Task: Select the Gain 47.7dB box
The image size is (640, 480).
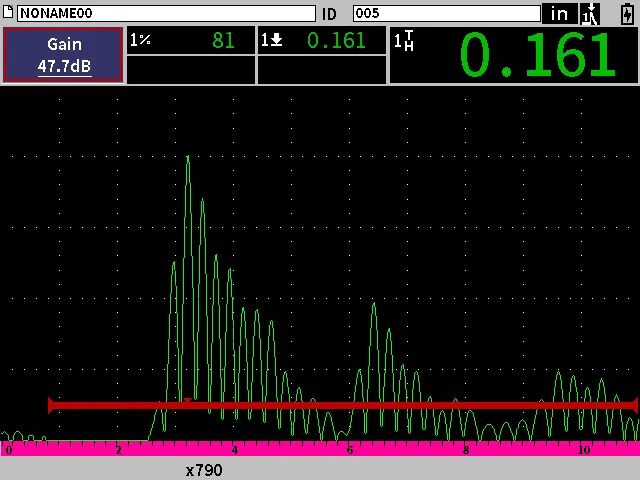Action: click(64, 55)
